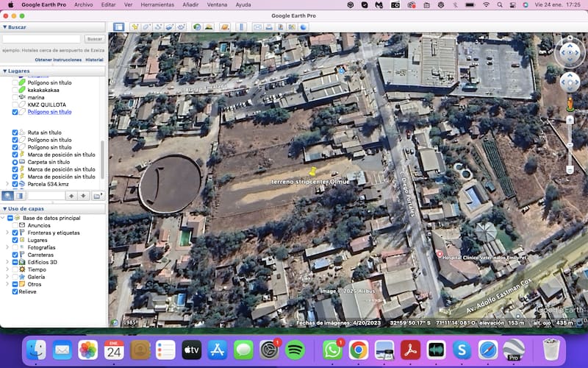Open Google Chrome from the Dock
Screen dimensions: 588x368
pyautogui.click(x=358, y=350)
